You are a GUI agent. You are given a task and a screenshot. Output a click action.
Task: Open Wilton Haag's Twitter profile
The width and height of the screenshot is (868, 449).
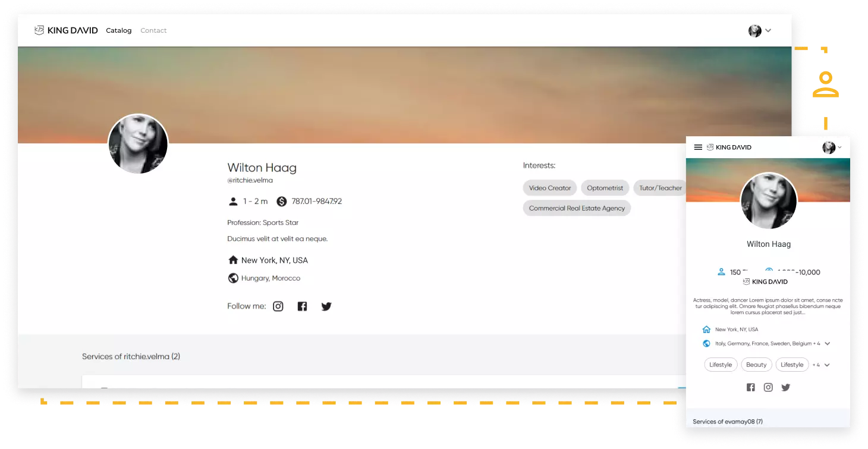click(x=326, y=306)
